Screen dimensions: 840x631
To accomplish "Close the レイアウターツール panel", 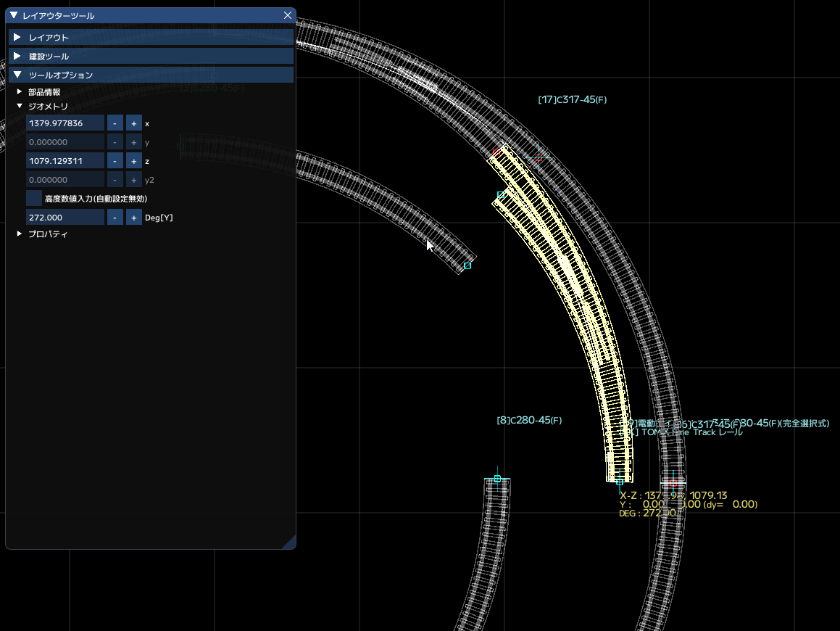I will coord(288,15).
